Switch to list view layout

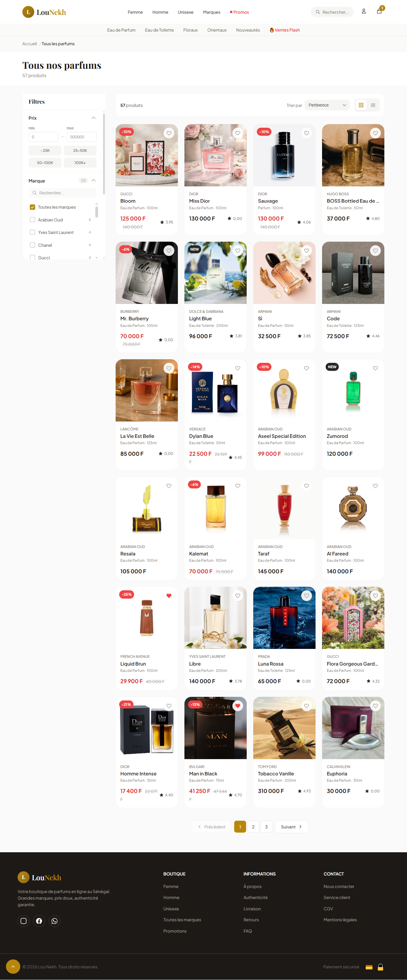(x=373, y=105)
